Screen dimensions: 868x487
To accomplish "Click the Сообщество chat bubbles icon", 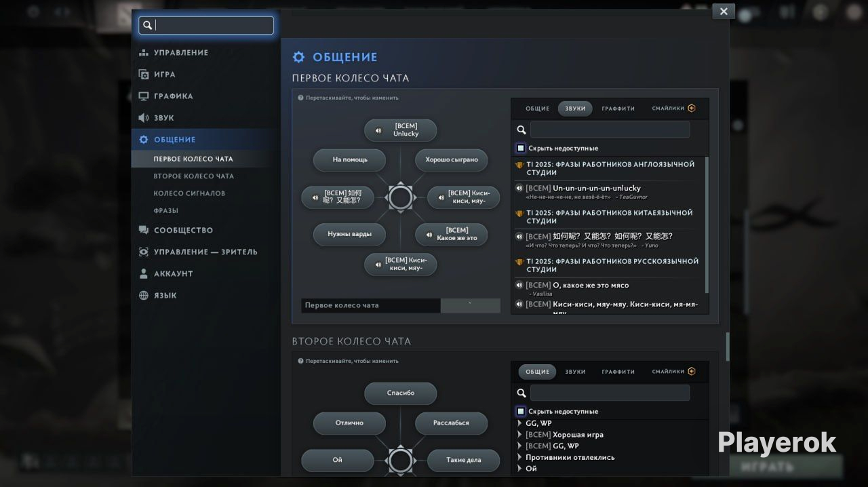I will coord(144,231).
